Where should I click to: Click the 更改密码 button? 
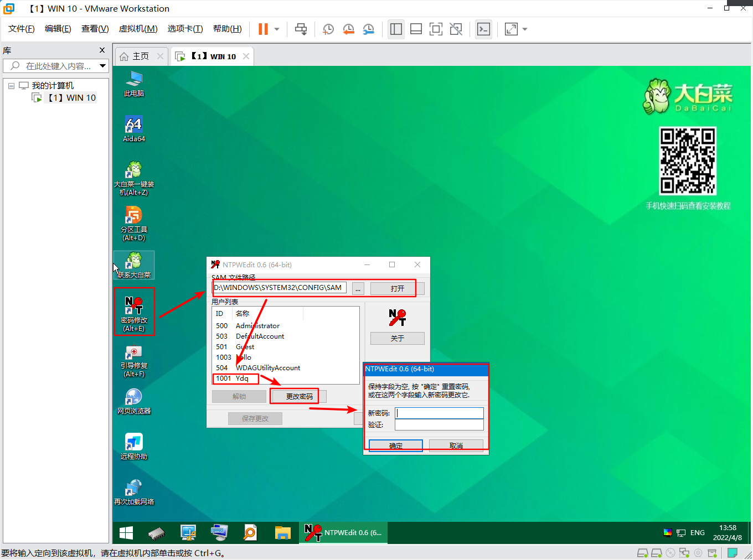click(x=299, y=396)
